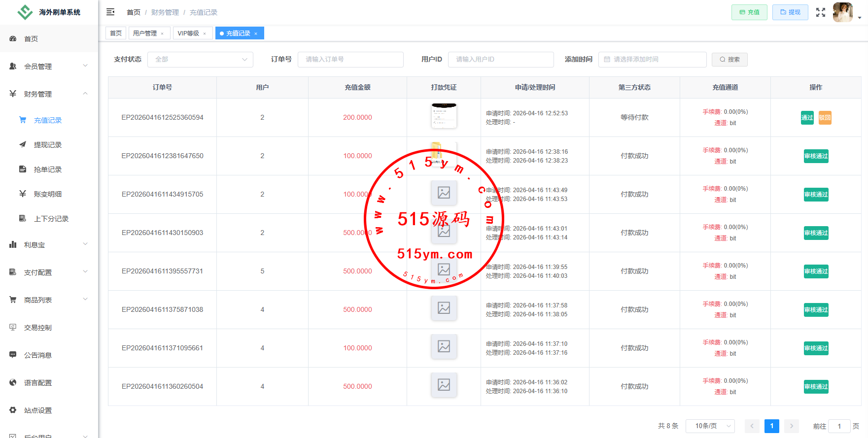Click the 请输入订单号 input field
Screen dimensions: 868x438
click(x=350, y=60)
